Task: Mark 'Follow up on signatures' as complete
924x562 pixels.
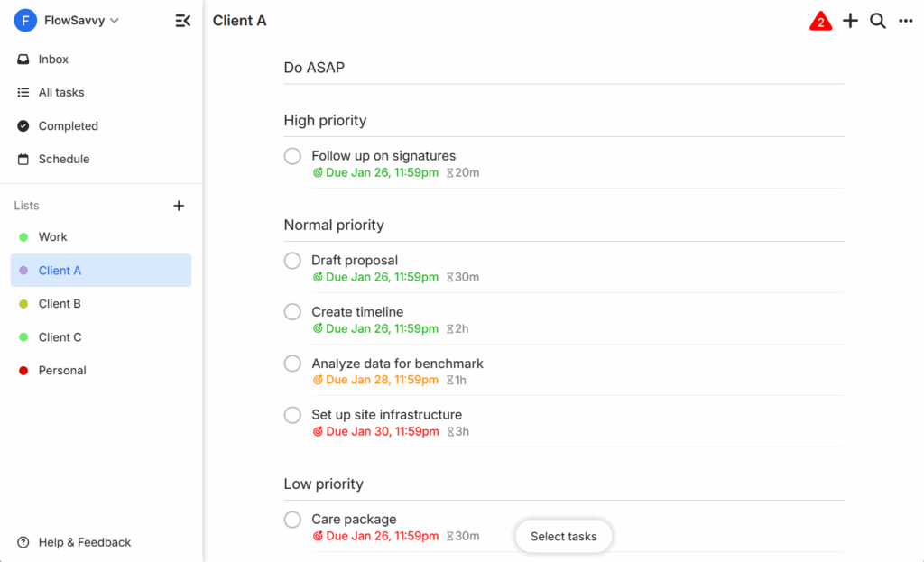Action: tap(292, 156)
